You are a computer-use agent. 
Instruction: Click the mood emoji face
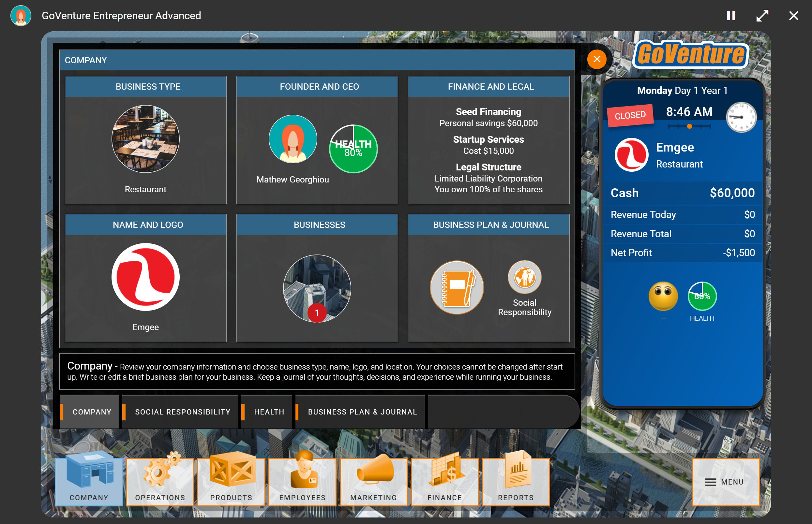click(x=663, y=295)
